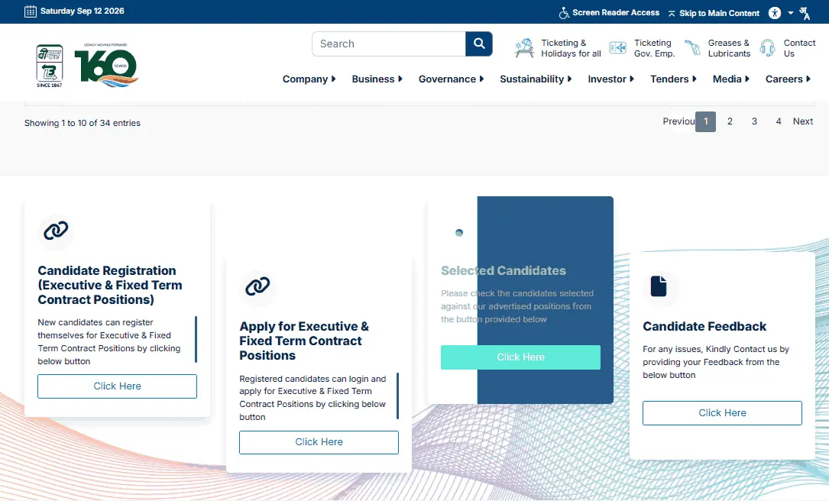
Task: Click Apply for Executive & Fixed Term heading
Action: point(304,341)
